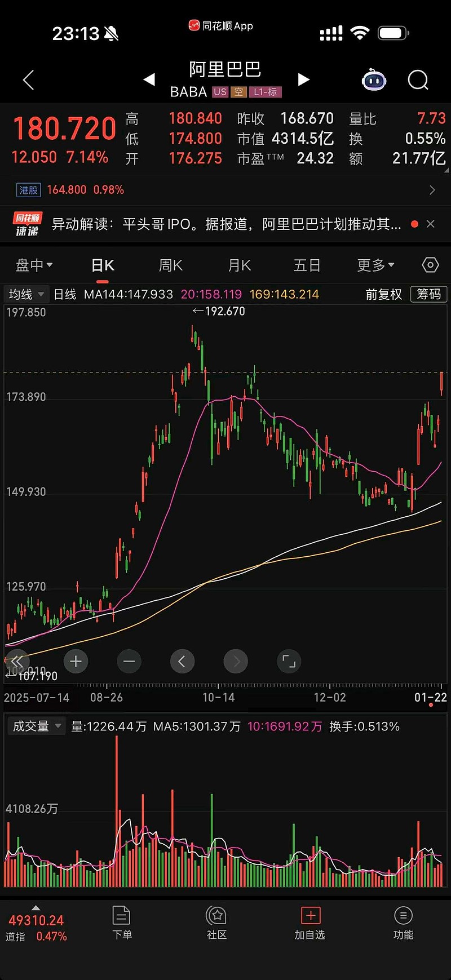Tap MA5:1301.37万 volume average label
The image size is (451, 980).
pyautogui.click(x=197, y=726)
